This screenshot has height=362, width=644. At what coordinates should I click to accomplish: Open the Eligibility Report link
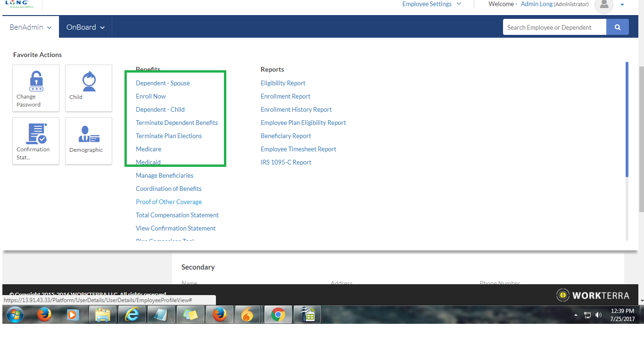coord(283,83)
